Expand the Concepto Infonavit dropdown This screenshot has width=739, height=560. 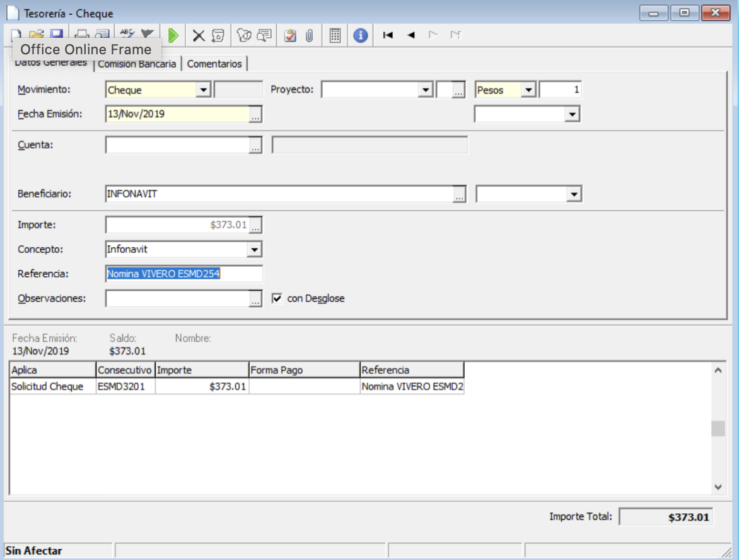click(x=255, y=249)
